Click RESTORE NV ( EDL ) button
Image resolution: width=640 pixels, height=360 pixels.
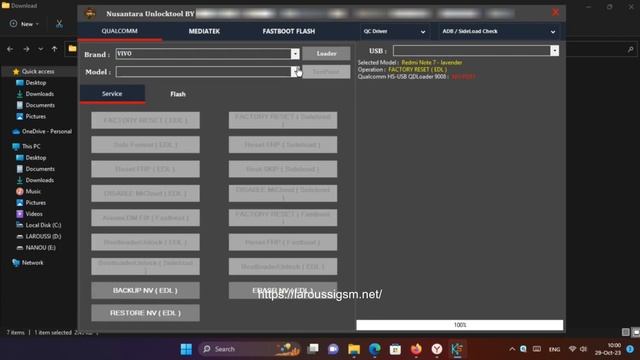pyautogui.click(x=145, y=313)
